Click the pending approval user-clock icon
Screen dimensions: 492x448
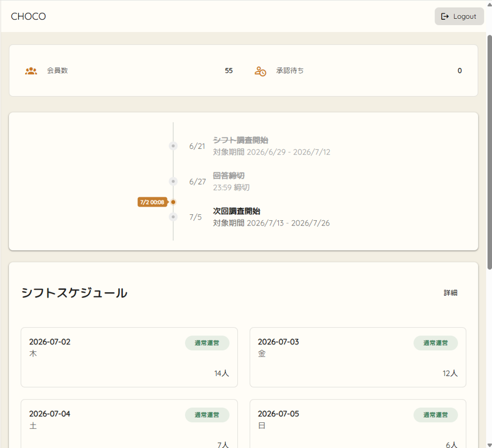[x=260, y=71]
